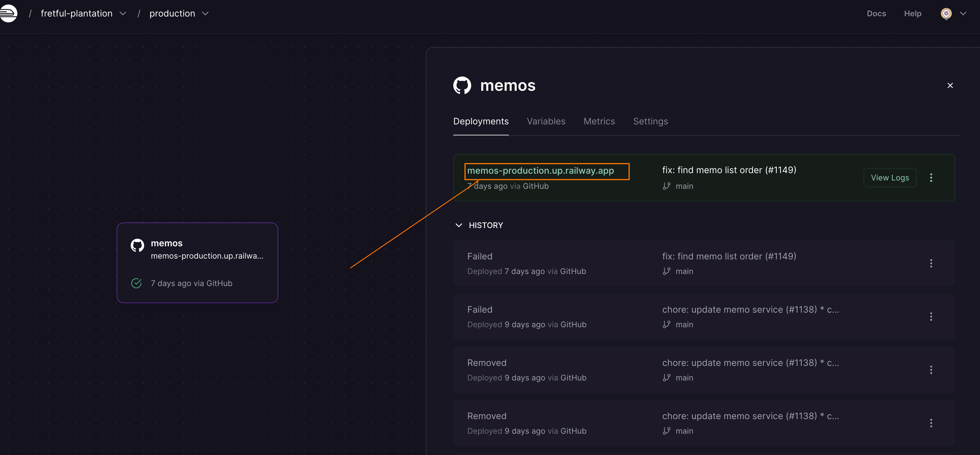Click the green success check on memos card
The width and height of the screenshot is (980, 455).
pos(136,283)
